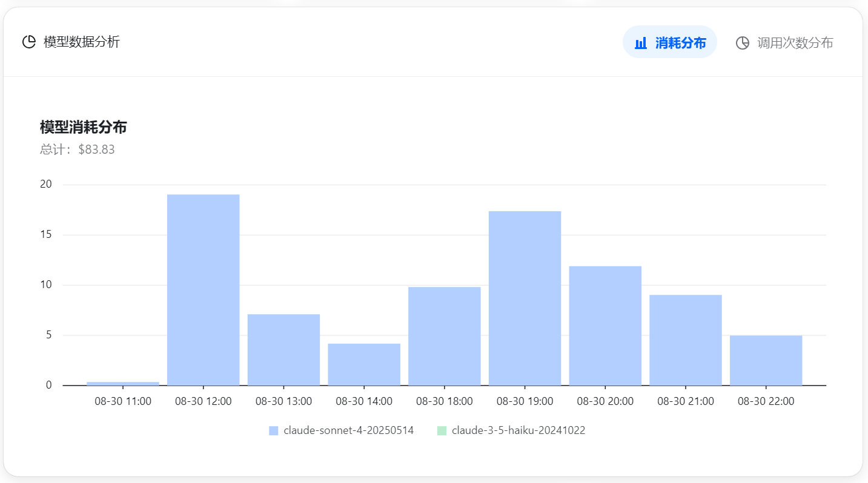Click the pie icon in 调用次数分布 tab

[743, 43]
